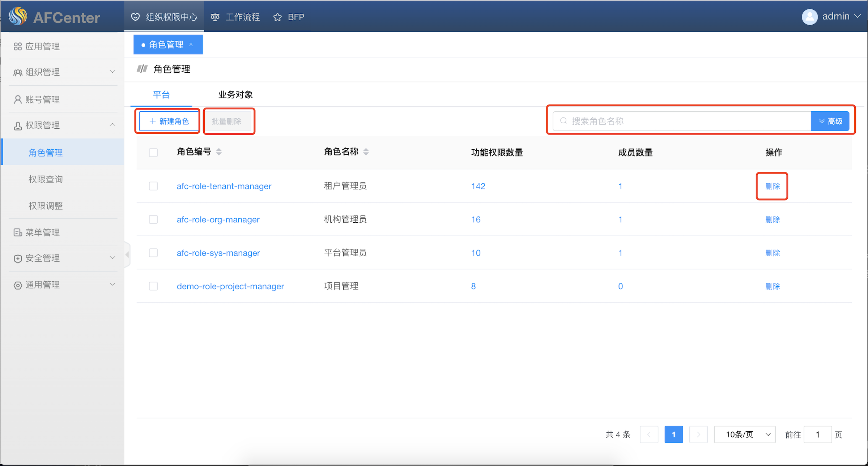Open the afc-role-org-manager role link
The image size is (868, 466).
coord(218,219)
